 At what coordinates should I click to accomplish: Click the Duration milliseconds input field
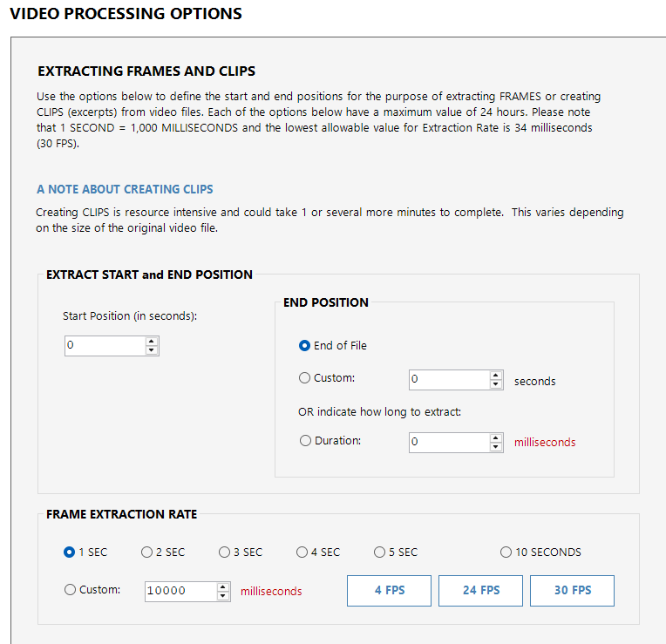pos(448,442)
